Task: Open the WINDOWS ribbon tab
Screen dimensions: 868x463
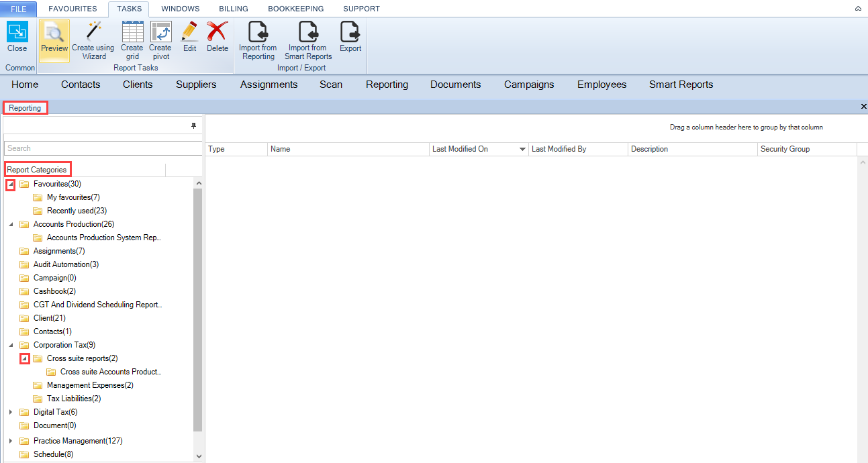Action: pos(180,9)
